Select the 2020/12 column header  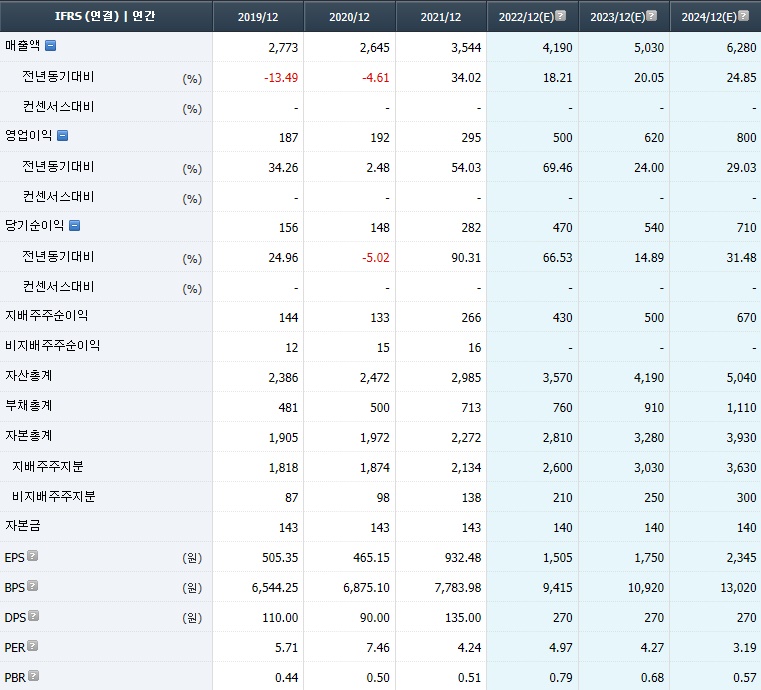click(349, 17)
